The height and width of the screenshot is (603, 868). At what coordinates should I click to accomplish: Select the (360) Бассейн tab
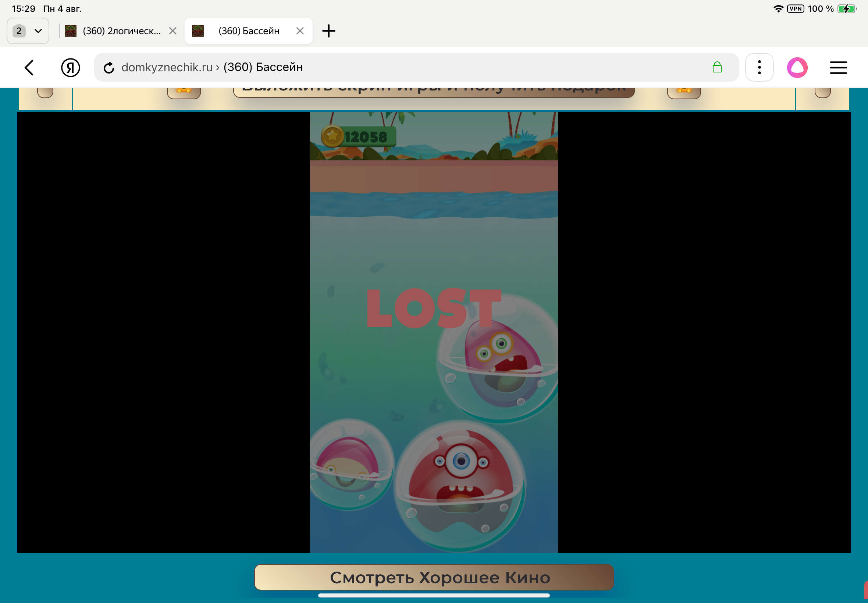point(248,31)
